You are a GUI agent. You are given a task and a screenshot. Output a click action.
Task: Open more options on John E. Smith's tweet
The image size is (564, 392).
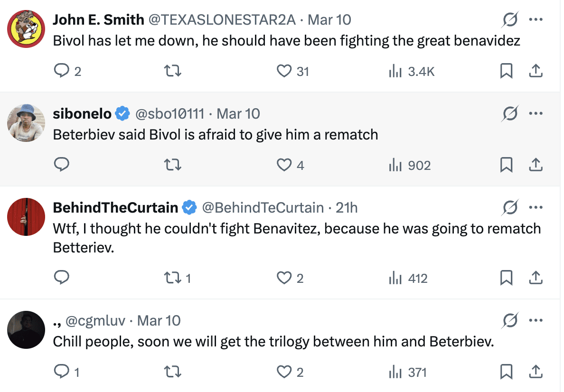(536, 20)
